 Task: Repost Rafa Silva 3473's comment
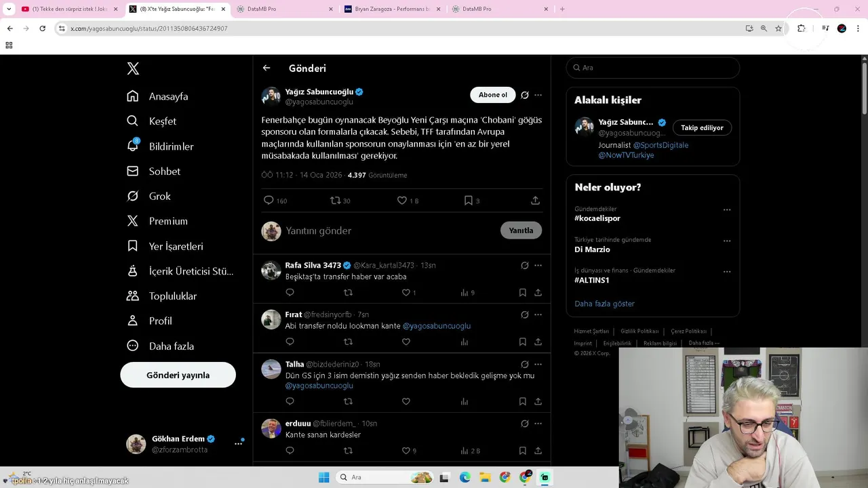348,293
